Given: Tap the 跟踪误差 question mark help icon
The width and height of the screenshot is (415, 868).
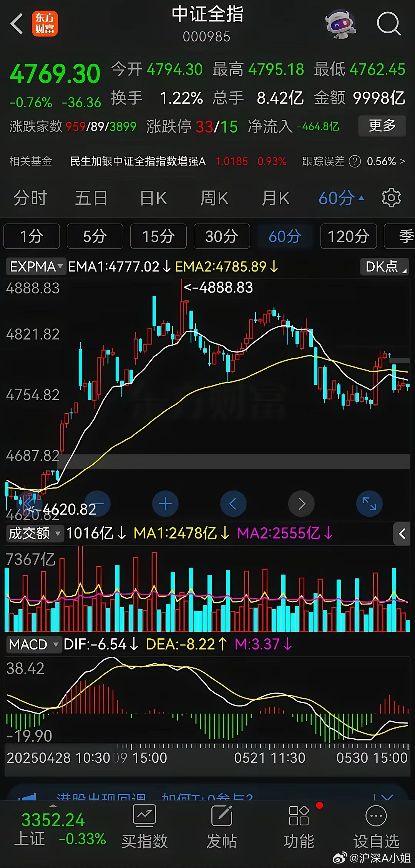Looking at the screenshot, I should 355,161.
